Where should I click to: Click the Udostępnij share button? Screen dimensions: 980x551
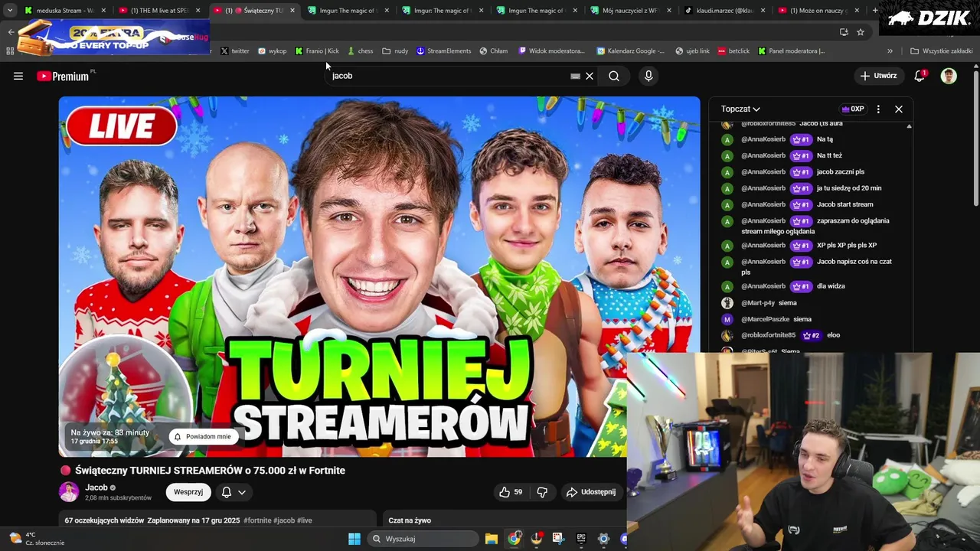pyautogui.click(x=590, y=492)
